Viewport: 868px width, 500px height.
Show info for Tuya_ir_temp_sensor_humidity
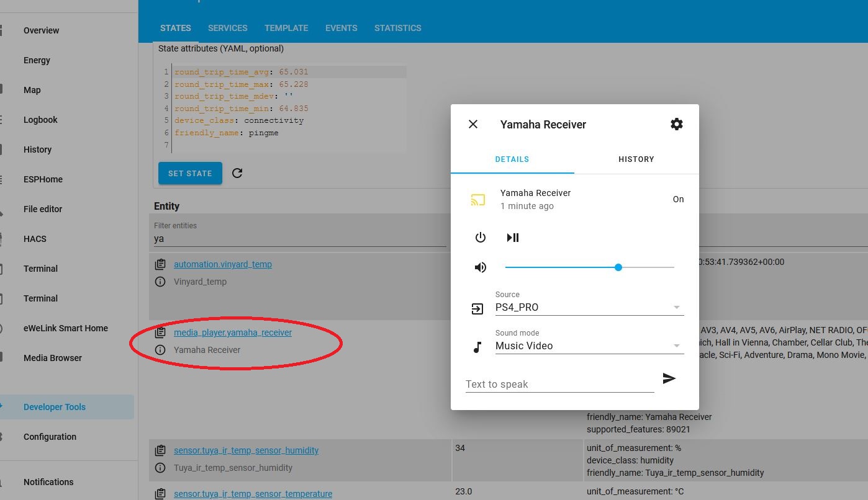pos(160,468)
